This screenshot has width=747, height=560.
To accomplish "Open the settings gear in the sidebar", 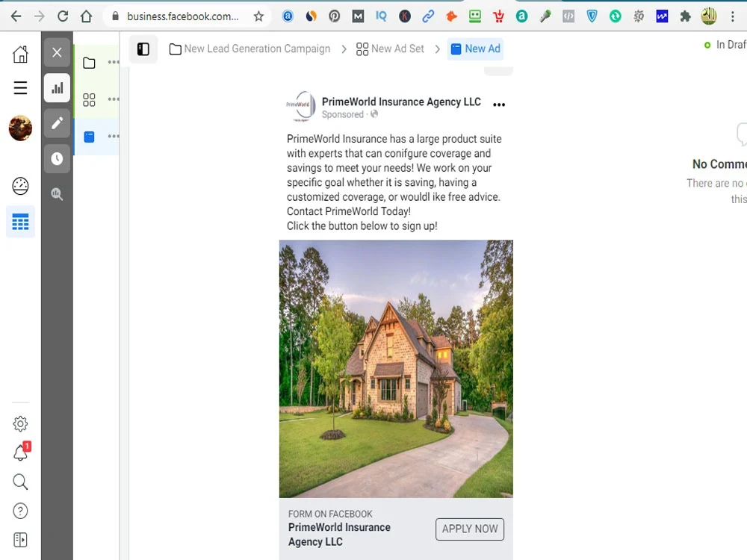I will point(20,424).
